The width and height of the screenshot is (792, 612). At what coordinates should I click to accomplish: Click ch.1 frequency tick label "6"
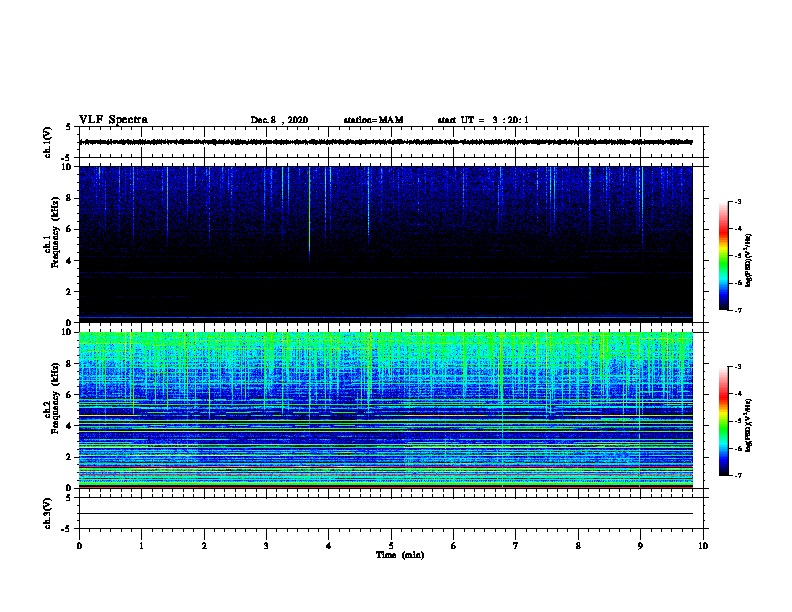[69, 229]
